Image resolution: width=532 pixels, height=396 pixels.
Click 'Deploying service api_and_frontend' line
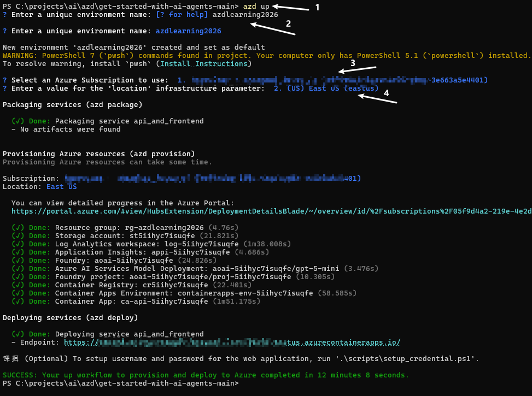[108, 334]
